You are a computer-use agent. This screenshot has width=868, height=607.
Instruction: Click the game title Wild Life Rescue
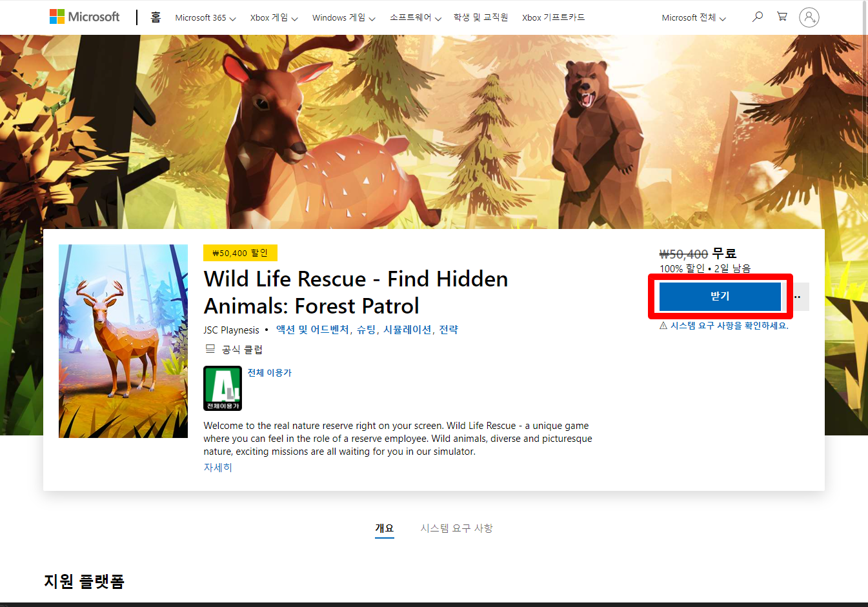click(356, 292)
